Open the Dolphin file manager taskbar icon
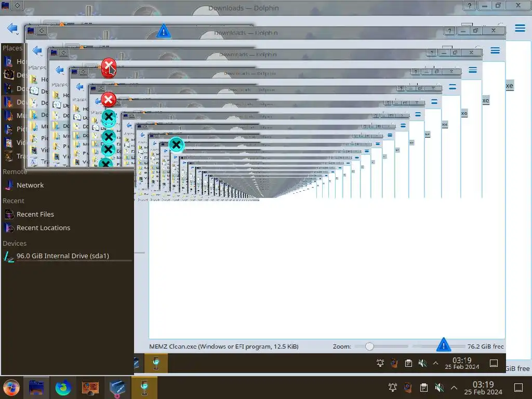The width and height of the screenshot is (532, 399). pyautogui.click(x=36, y=388)
